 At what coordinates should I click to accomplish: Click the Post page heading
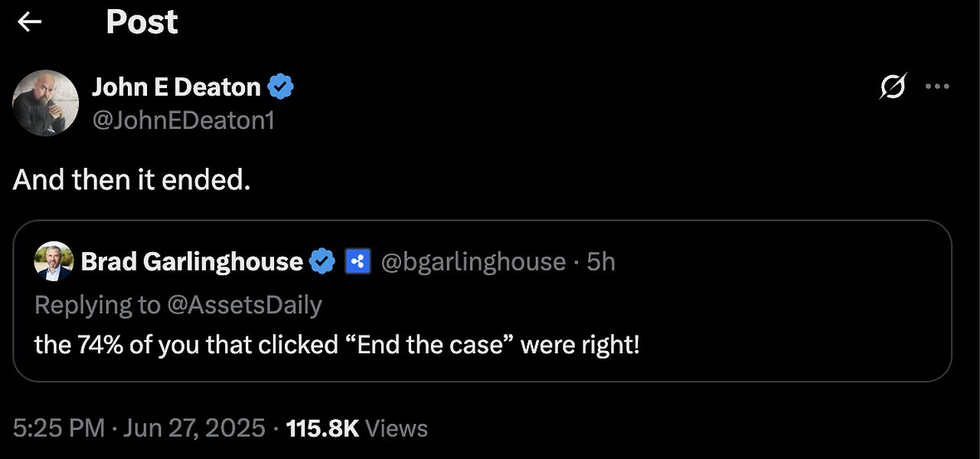pyautogui.click(x=142, y=22)
